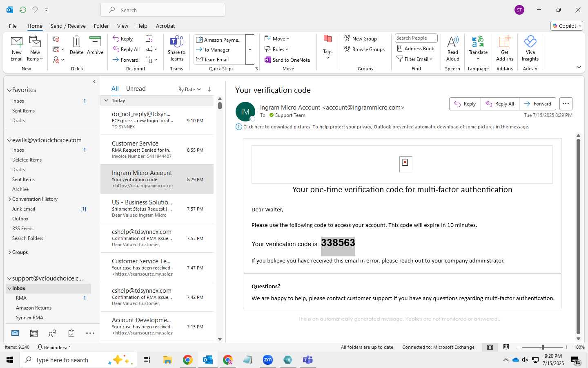The width and height of the screenshot is (588, 368).
Task: Collapse the Favorites folder group
Action: [9, 90]
